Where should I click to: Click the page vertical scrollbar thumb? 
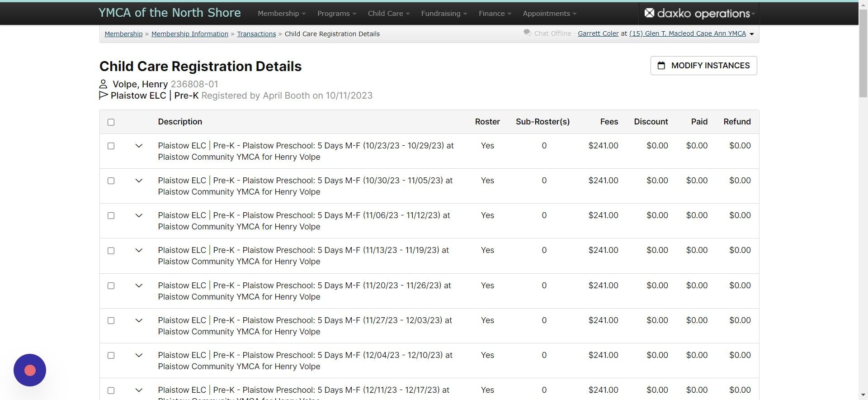click(863, 53)
